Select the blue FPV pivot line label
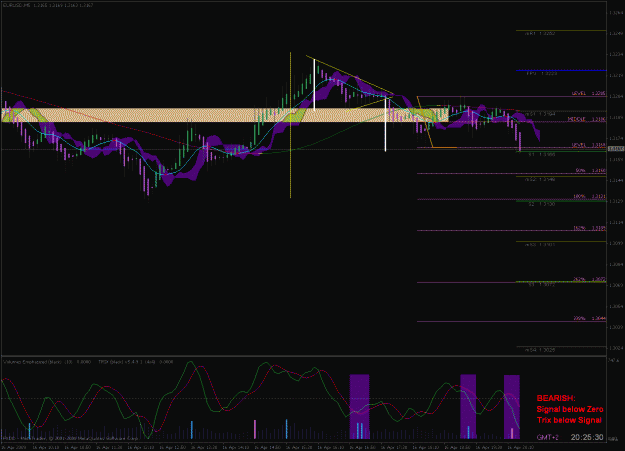 click(542, 74)
